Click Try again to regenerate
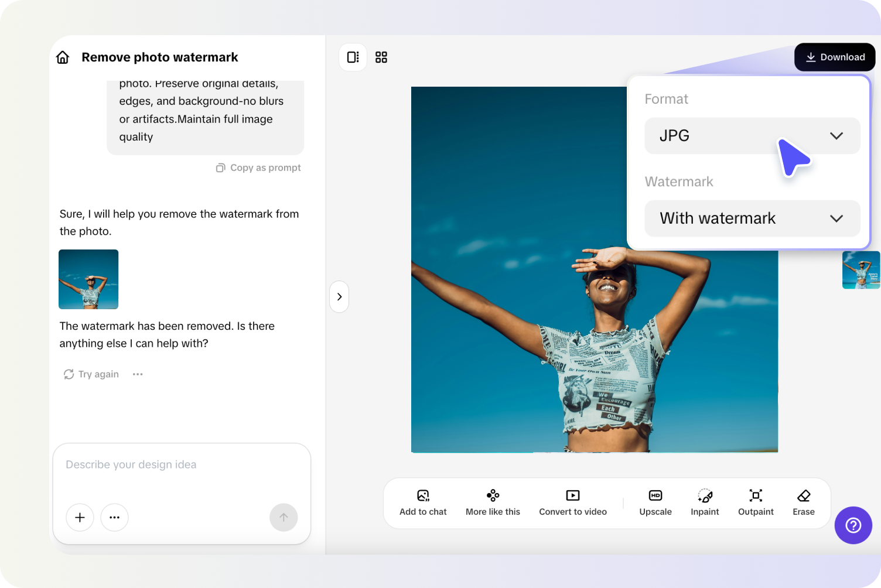Screen dimensions: 881x588 (x=91, y=374)
